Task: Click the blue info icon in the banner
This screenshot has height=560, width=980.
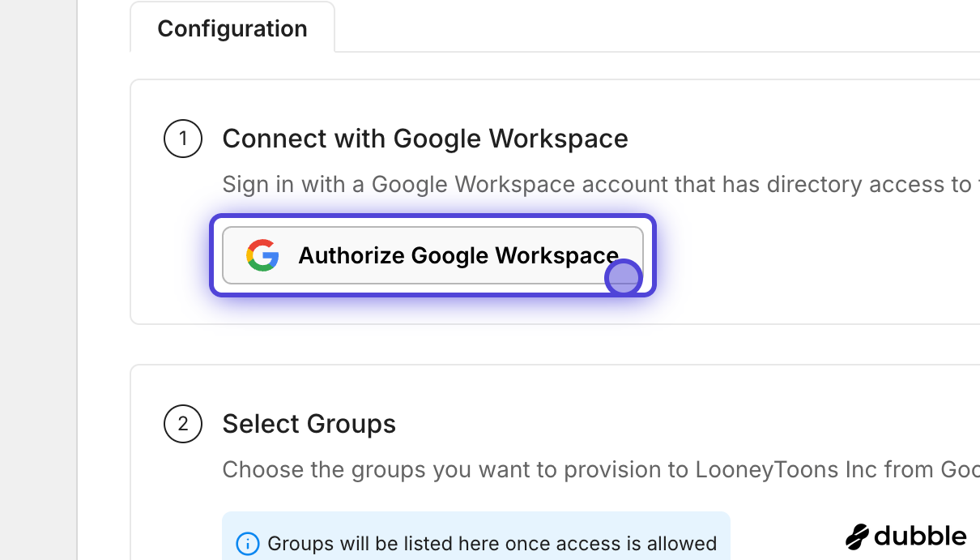Action: (x=247, y=544)
